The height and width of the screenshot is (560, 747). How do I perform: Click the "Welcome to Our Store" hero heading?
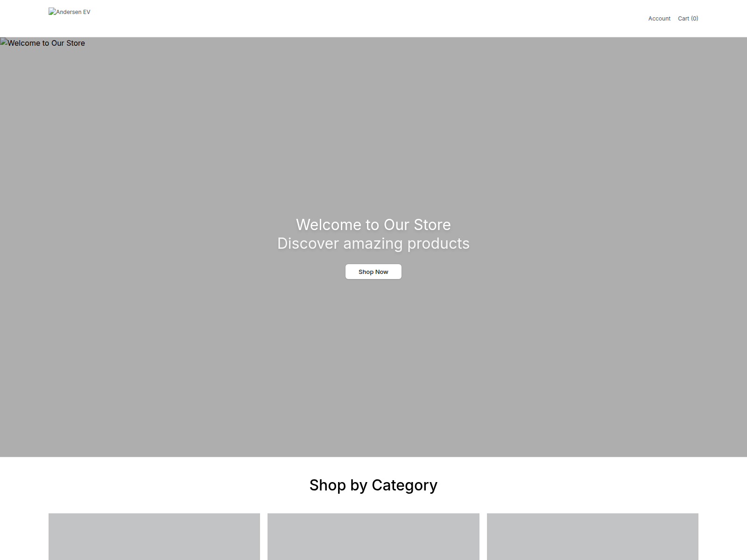(373, 225)
